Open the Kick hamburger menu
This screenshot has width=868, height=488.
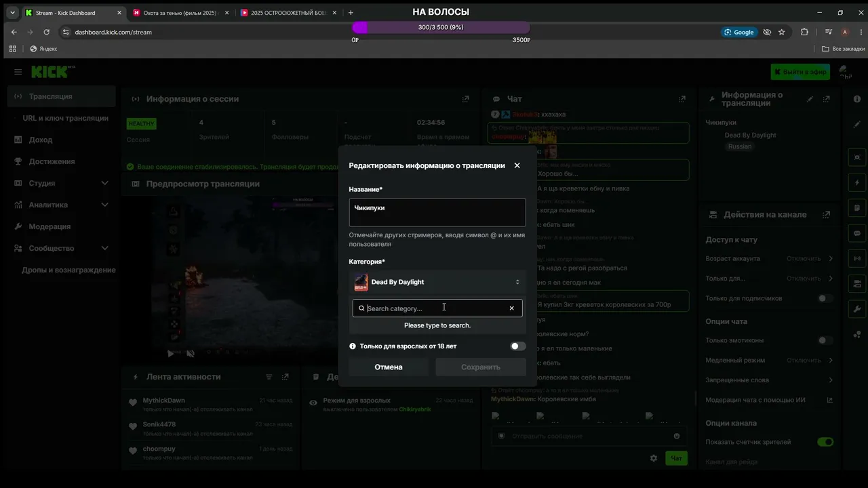[18, 72]
